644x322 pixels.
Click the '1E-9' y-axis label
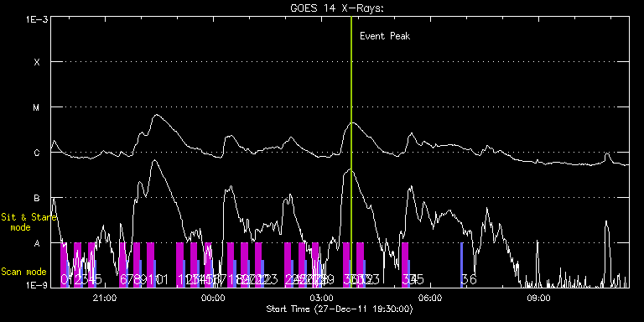point(38,284)
